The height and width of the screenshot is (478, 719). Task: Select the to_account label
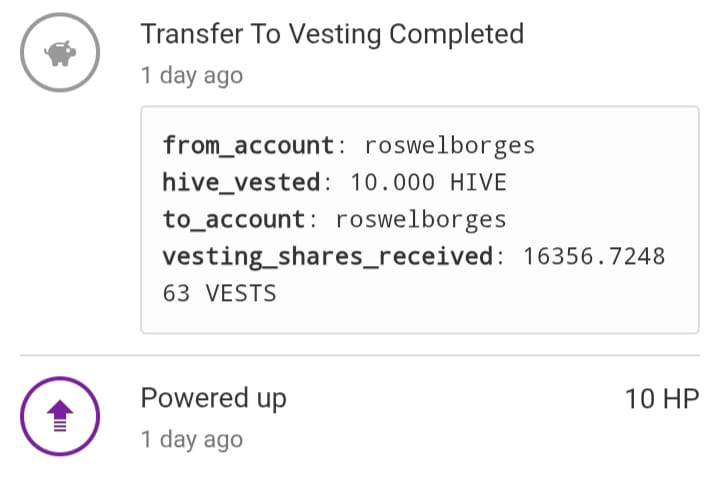(234, 220)
